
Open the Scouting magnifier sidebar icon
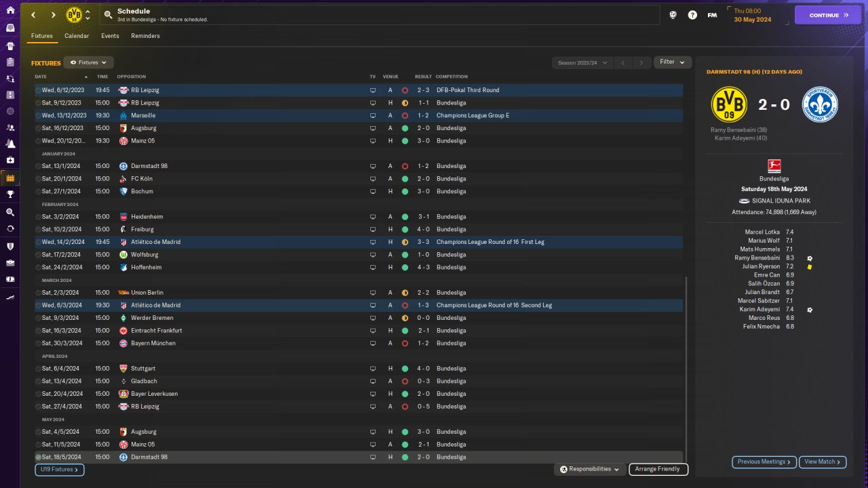(10, 212)
